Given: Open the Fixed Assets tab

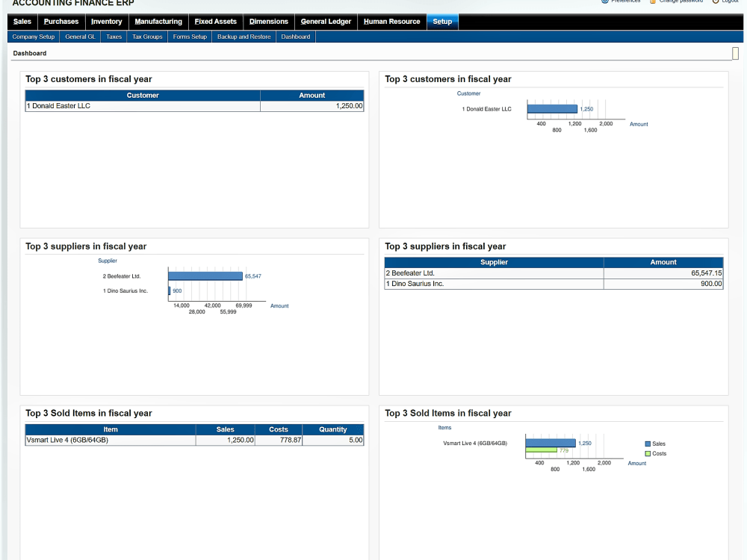Looking at the screenshot, I should tap(215, 22).
